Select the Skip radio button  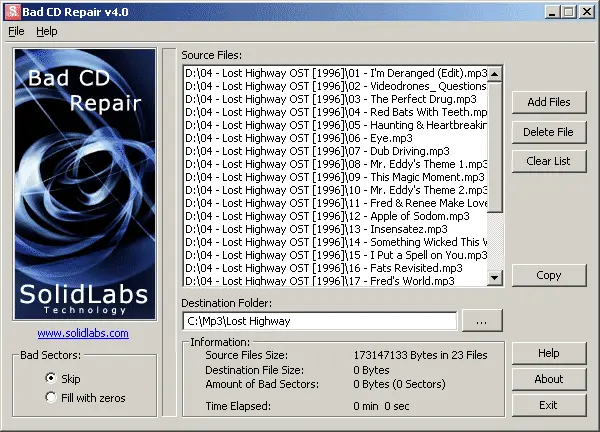[51, 379]
